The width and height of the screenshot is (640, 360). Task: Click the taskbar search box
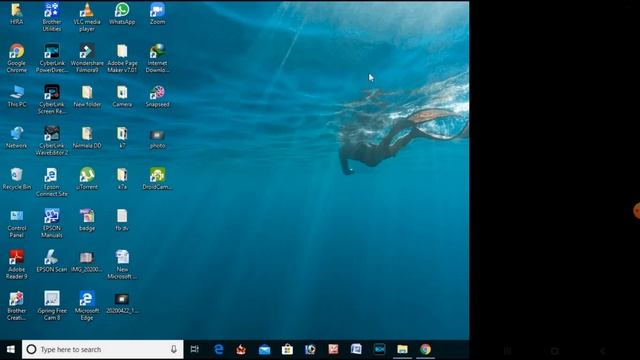point(103,349)
